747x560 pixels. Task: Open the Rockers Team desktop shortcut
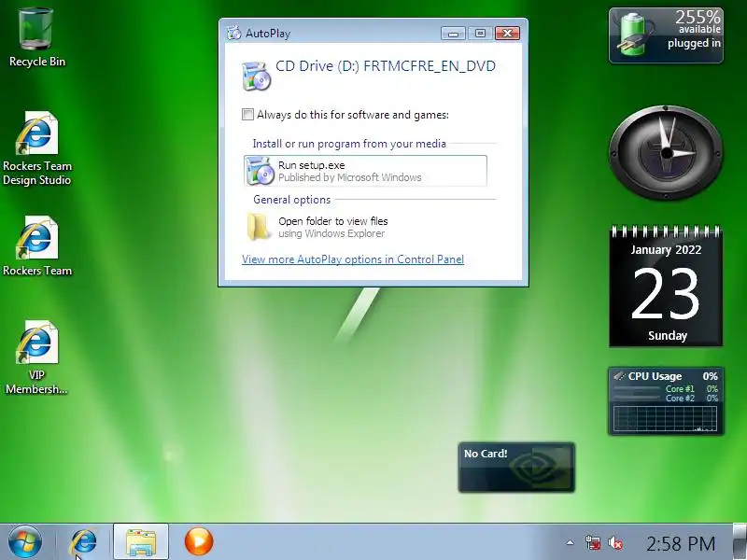point(36,246)
